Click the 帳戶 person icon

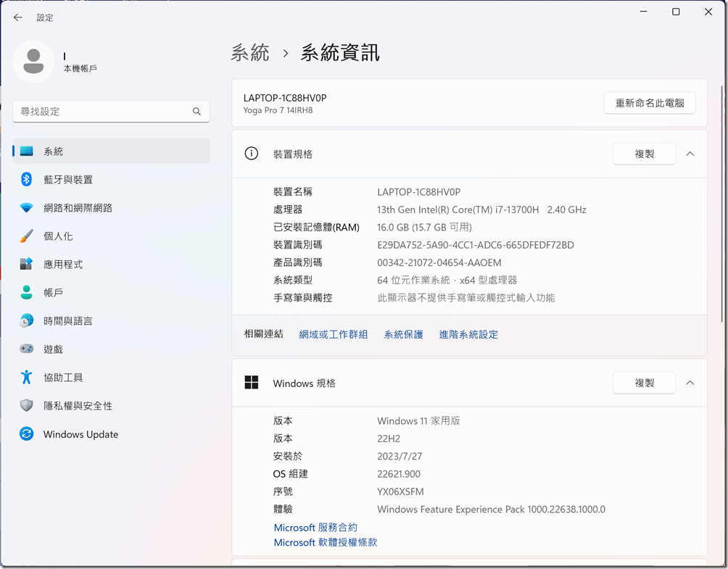pyautogui.click(x=27, y=293)
